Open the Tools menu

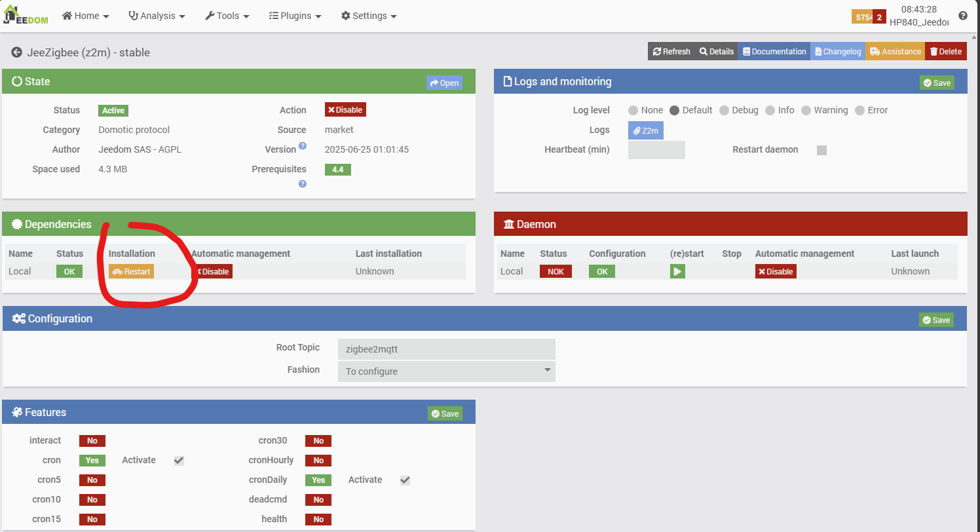click(227, 16)
